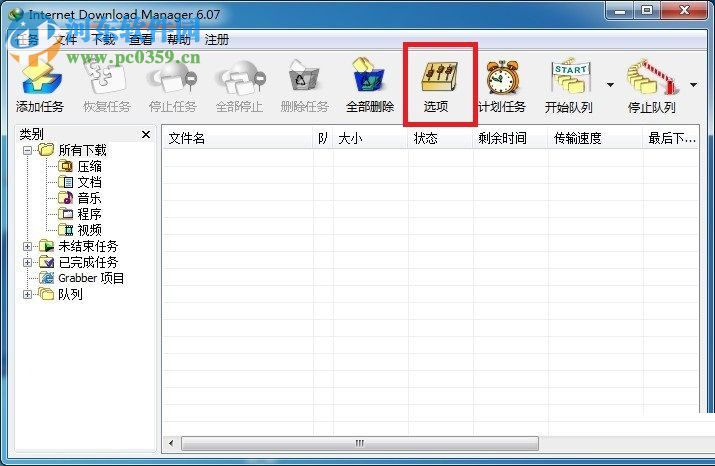Click the 添加任务 (Add task) toolbar icon
The width and height of the screenshot is (715, 466).
(40, 85)
